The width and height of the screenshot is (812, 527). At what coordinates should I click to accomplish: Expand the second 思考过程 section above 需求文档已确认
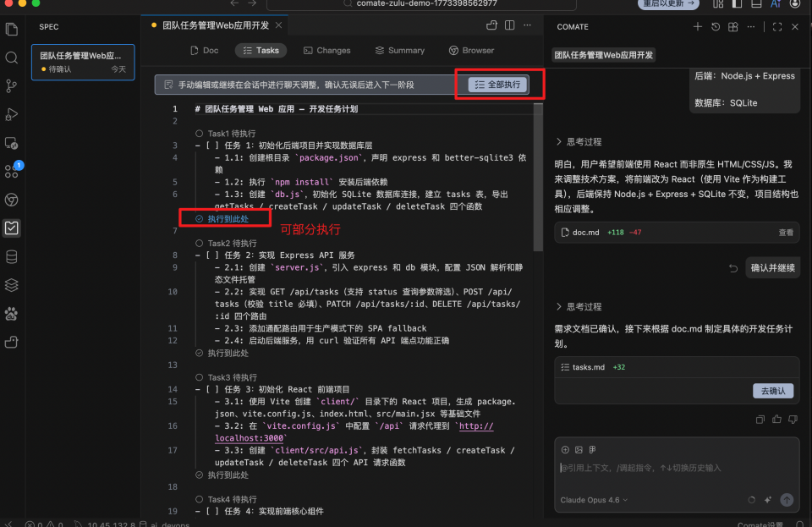tap(579, 306)
